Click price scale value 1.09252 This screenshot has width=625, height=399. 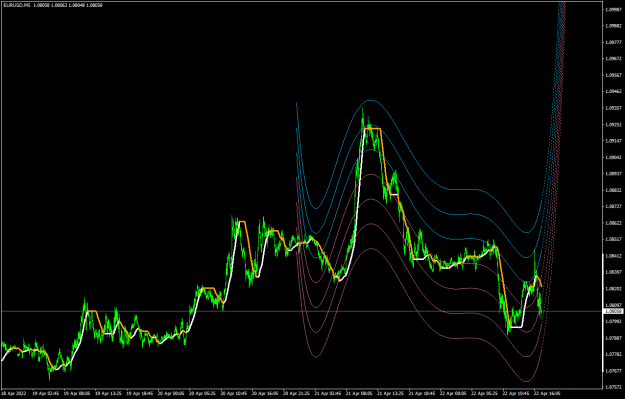[613, 124]
